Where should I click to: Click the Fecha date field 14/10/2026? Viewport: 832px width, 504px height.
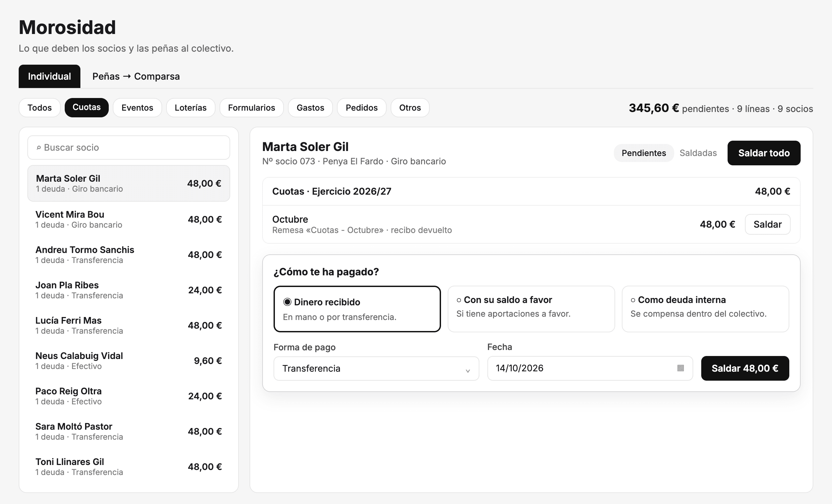pos(590,368)
